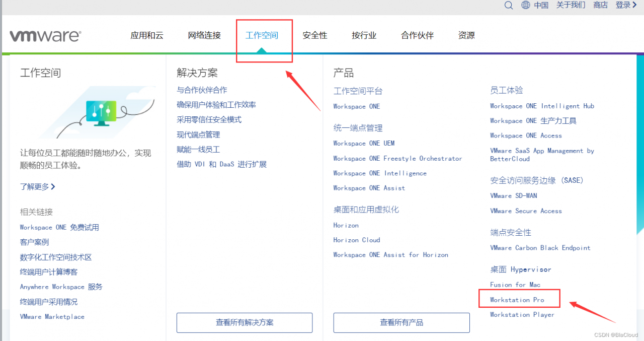Open Workspace ONE under 工作空间平台

pyautogui.click(x=357, y=106)
